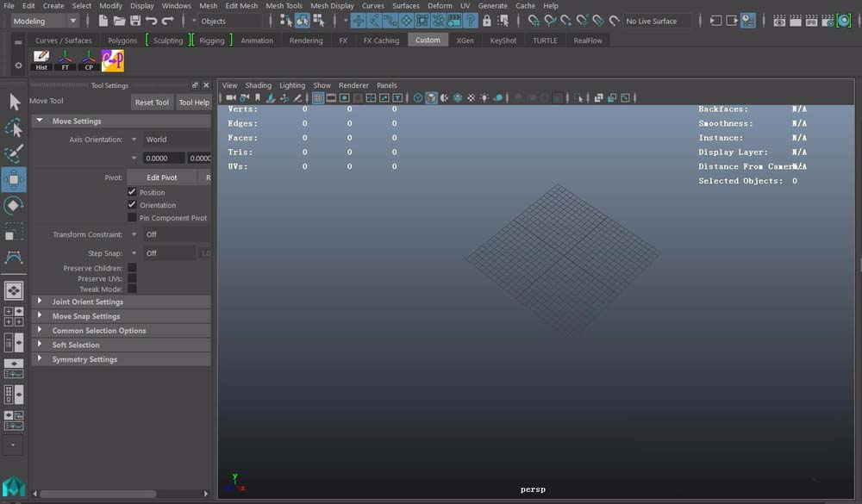Enable Pin Component Pivot checkbox
862x504 pixels.
pos(132,218)
